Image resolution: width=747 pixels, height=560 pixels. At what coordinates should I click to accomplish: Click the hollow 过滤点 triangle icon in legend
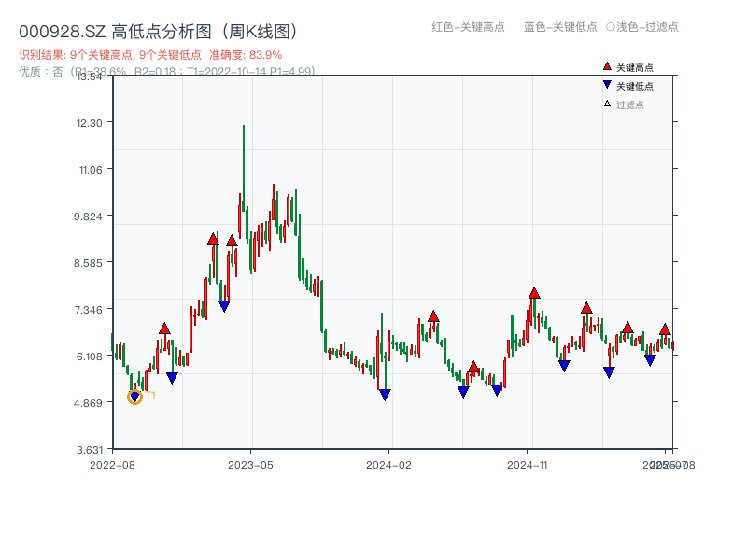click(x=607, y=103)
